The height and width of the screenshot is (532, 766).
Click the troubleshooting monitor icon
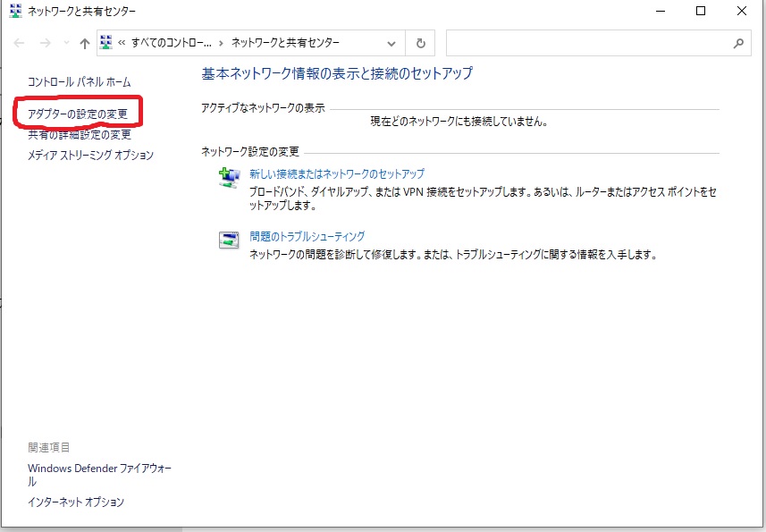[x=229, y=239]
